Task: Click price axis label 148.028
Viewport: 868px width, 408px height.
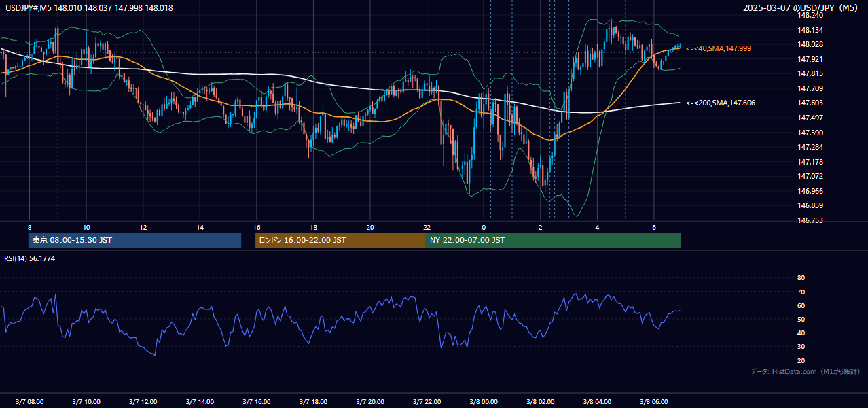Action: tap(811, 44)
